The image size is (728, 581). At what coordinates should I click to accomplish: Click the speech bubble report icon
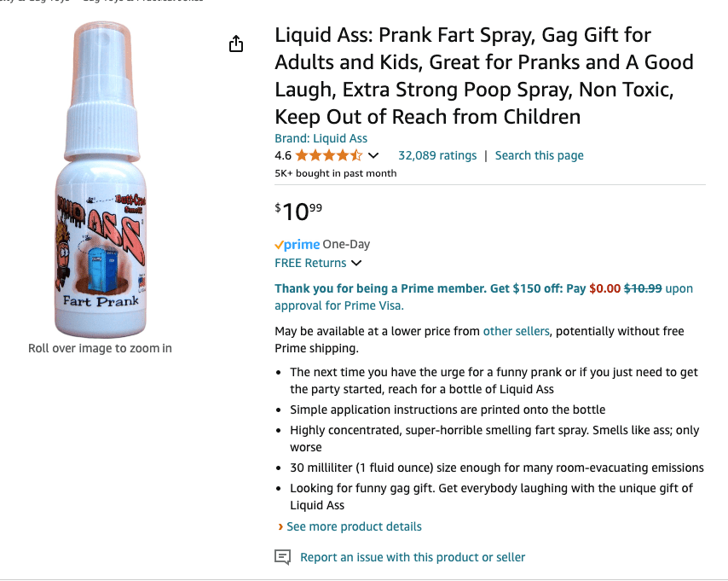[x=282, y=557]
